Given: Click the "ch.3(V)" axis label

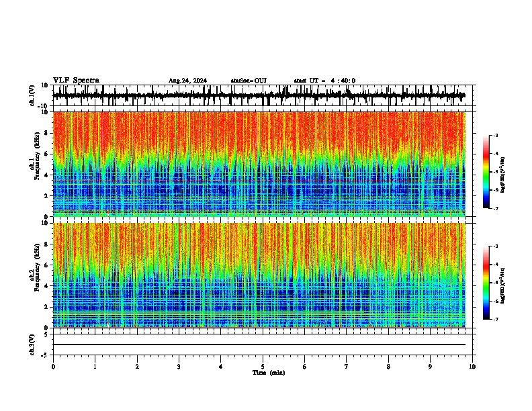Looking at the screenshot, I should [x=32, y=345].
